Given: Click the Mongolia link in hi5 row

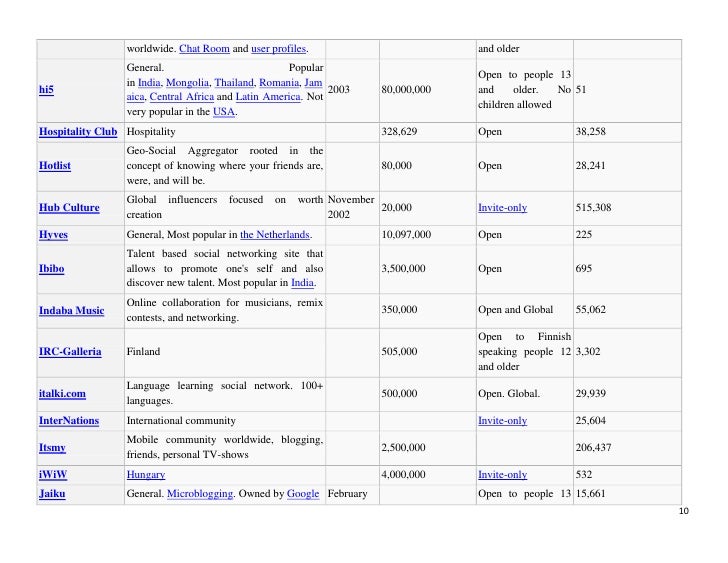Looking at the screenshot, I should point(187,83).
